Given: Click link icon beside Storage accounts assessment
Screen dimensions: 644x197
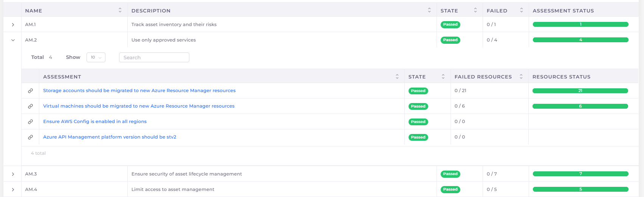Looking at the screenshot, I should [30, 91].
